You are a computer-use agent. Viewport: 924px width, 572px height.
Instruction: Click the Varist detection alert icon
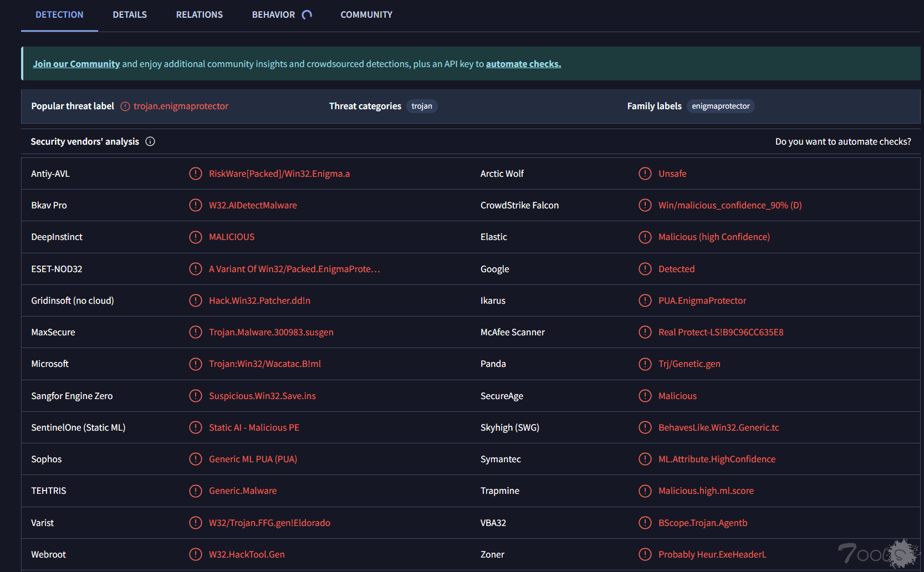click(x=196, y=523)
